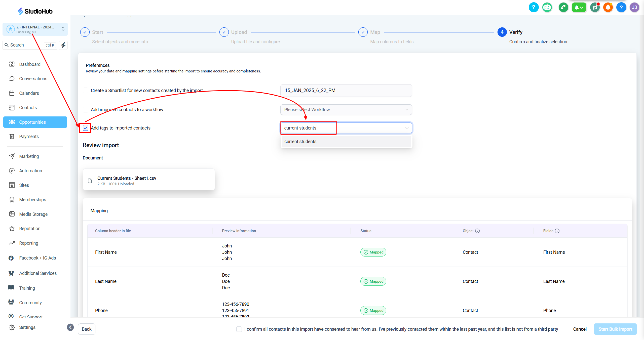Click the megaphone announcements icon
This screenshot has height=340, width=644.
pos(595,7)
